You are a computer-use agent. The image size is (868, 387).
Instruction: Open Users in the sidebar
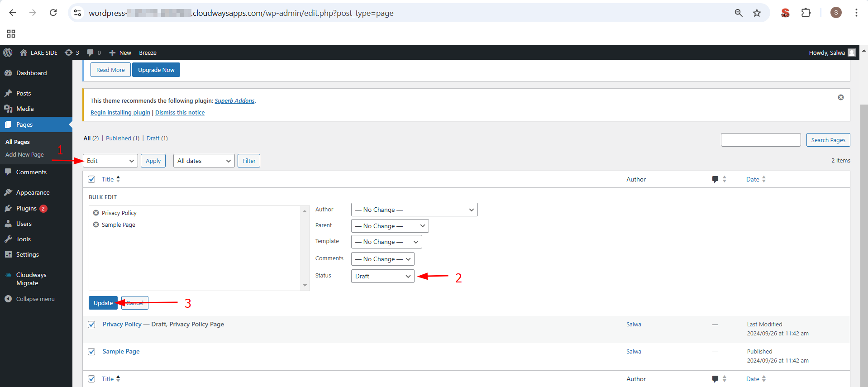pyautogui.click(x=24, y=224)
